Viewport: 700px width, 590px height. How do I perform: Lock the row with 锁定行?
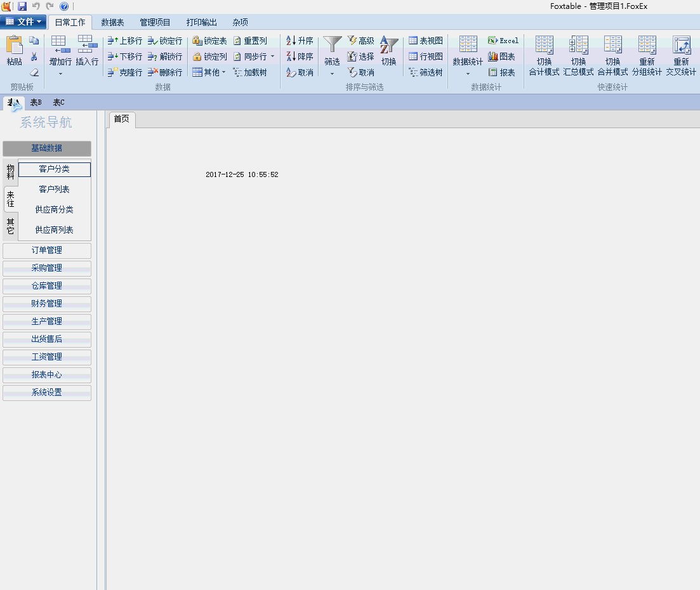[x=165, y=41]
